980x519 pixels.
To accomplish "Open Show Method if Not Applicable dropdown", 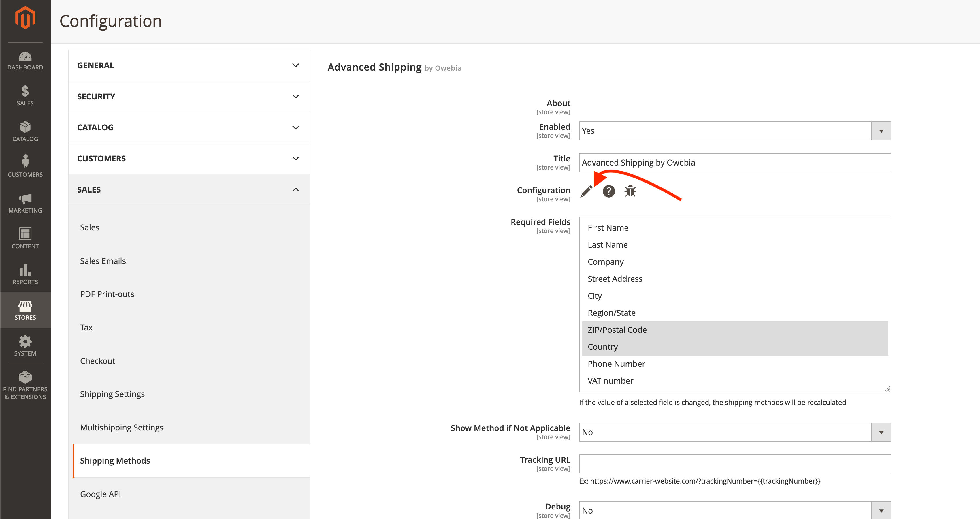I will pos(735,432).
